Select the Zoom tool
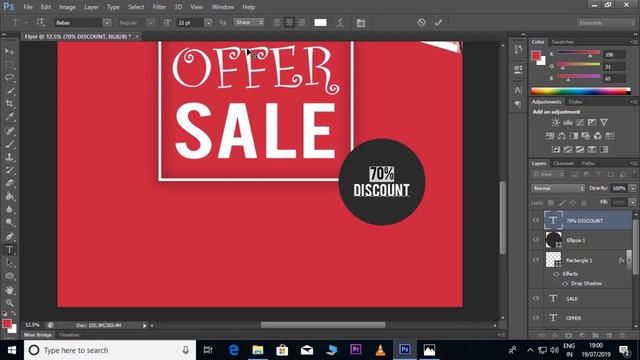The image size is (640, 360). pyautogui.click(x=9, y=303)
